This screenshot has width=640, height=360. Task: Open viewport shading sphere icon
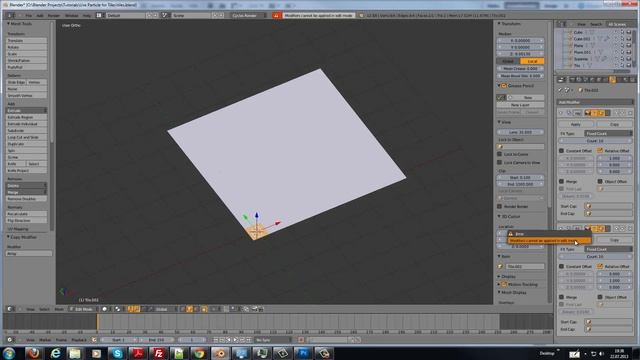(104, 309)
